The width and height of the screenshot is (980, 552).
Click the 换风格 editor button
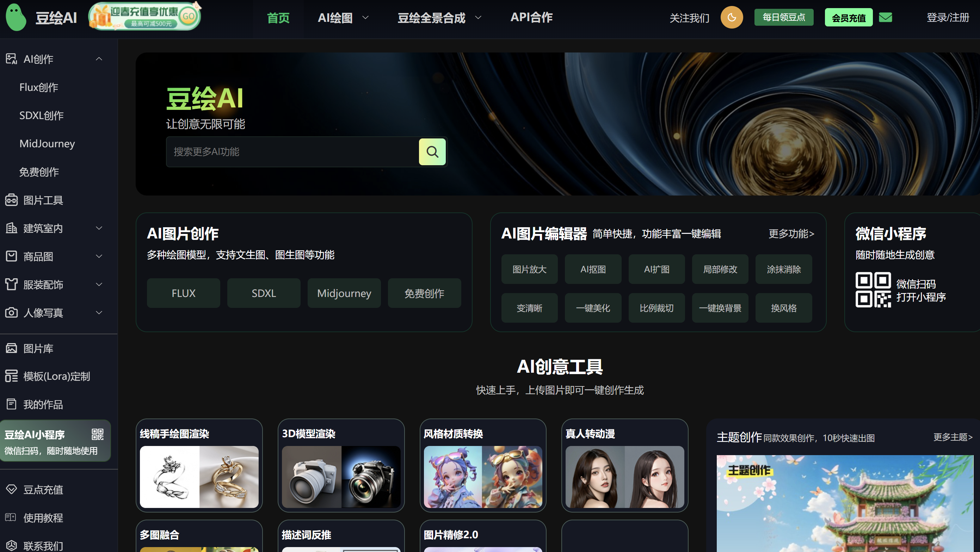(x=783, y=308)
